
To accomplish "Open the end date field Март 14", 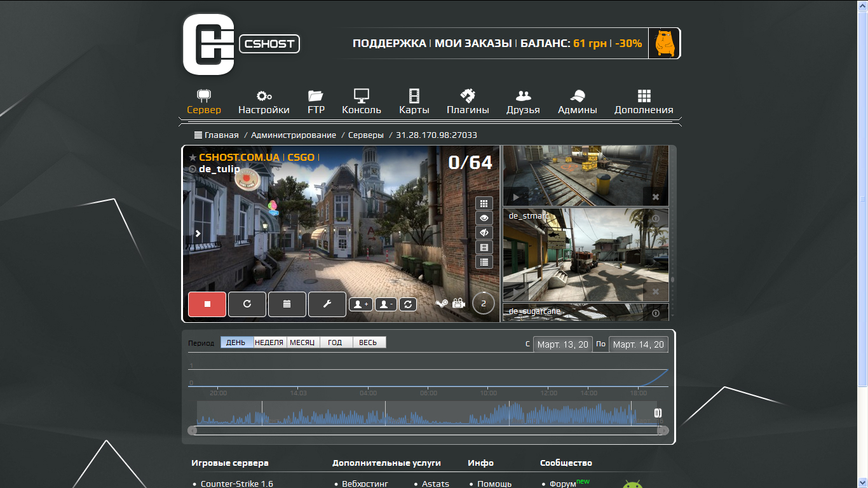I will (639, 344).
